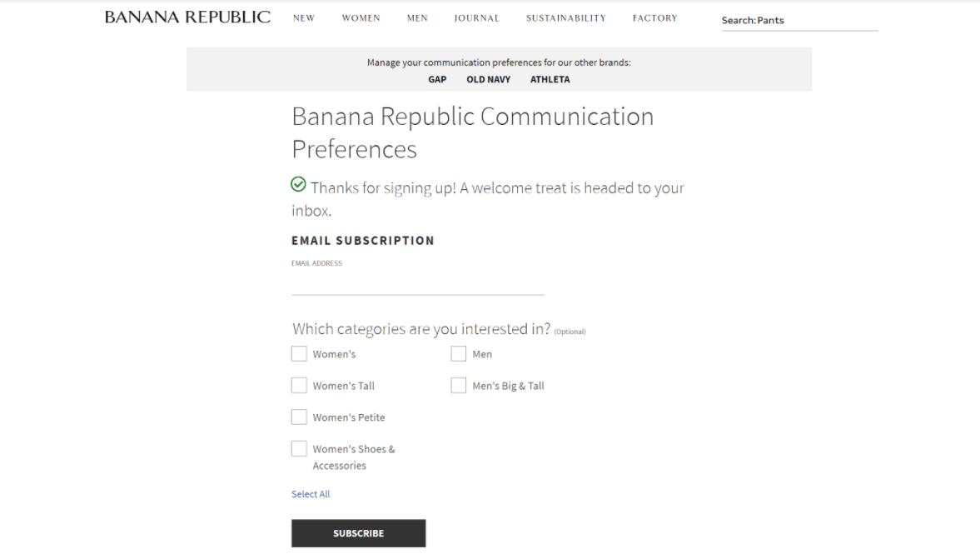Open GAP brand preferences link
980x559 pixels.
tap(437, 79)
